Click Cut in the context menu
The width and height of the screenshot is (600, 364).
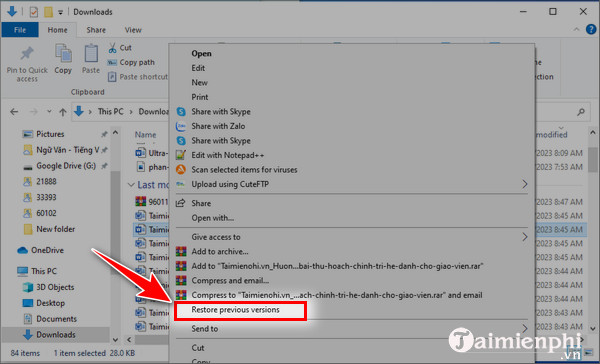pos(198,348)
